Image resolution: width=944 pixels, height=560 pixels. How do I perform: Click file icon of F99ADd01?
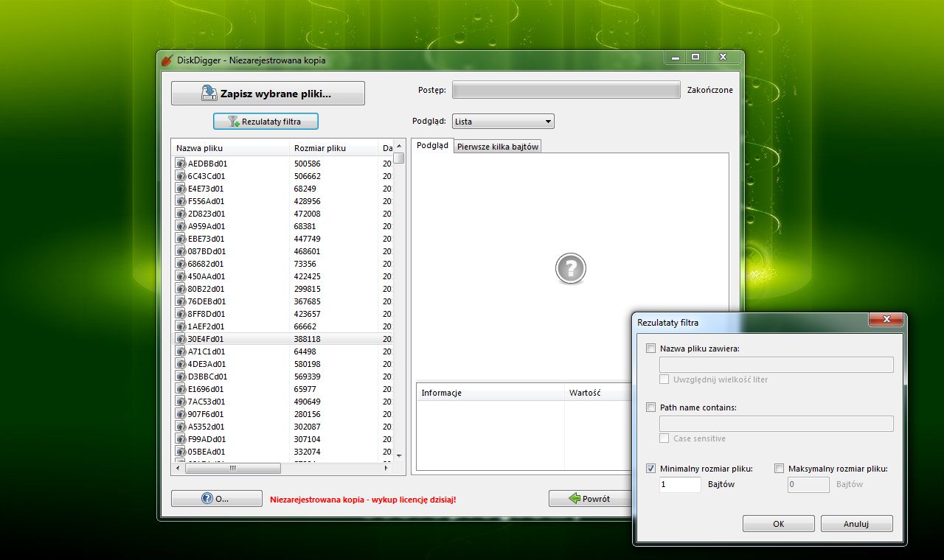coord(181,439)
